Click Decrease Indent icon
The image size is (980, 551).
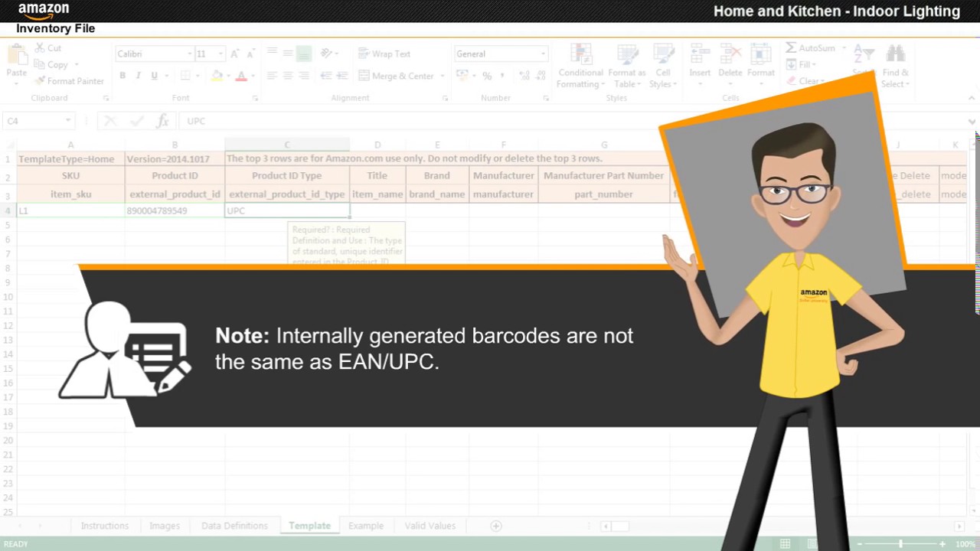point(325,76)
